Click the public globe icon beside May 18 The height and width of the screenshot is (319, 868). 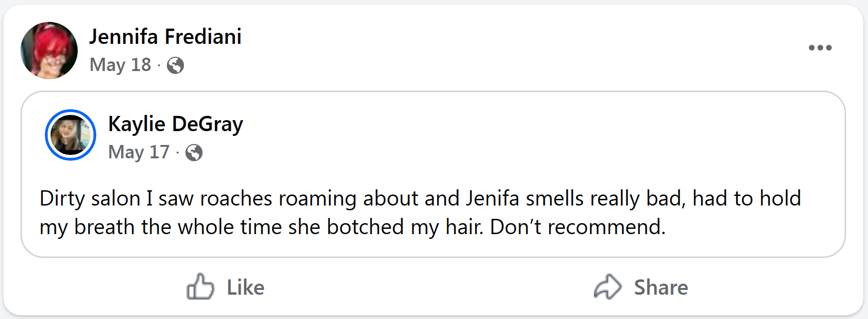pyautogui.click(x=175, y=65)
